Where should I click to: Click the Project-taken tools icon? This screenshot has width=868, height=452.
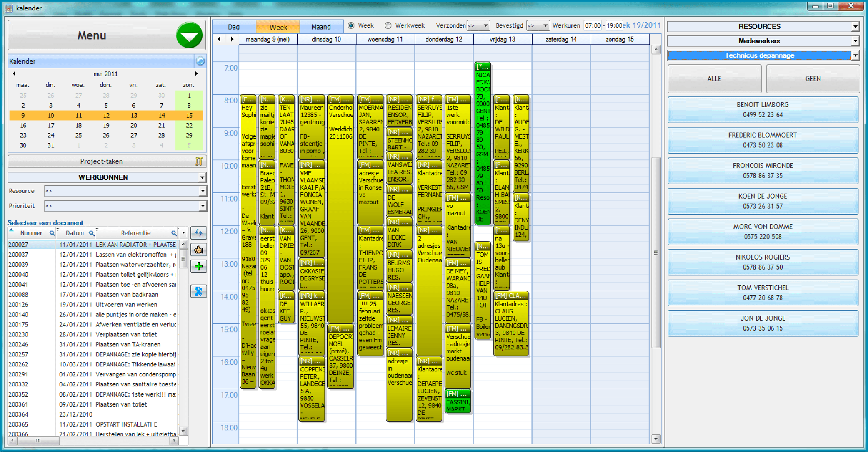pyautogui.click(x=199, y=161)
